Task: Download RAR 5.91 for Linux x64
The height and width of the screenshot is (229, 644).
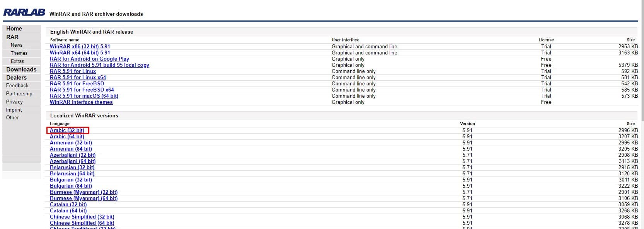Action: click(x=78, y=77)
